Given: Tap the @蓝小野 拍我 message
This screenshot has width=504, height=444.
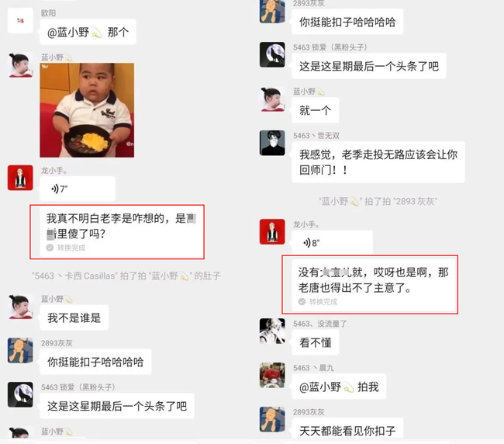Looking at the screenshot, I should point(339,387).
